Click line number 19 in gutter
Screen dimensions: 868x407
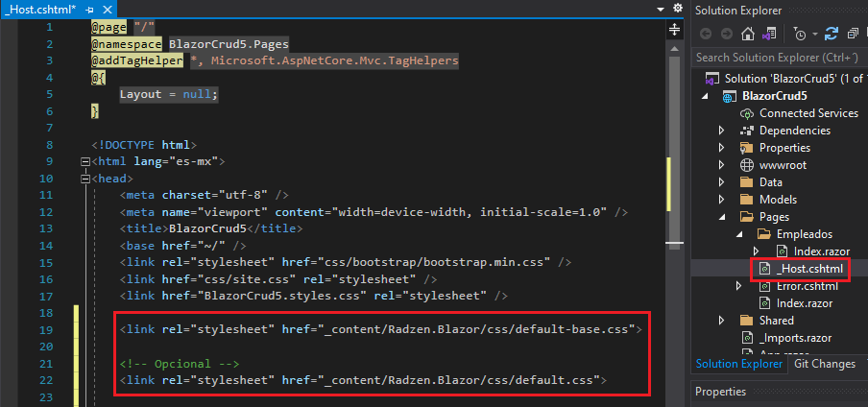(46, 330)
